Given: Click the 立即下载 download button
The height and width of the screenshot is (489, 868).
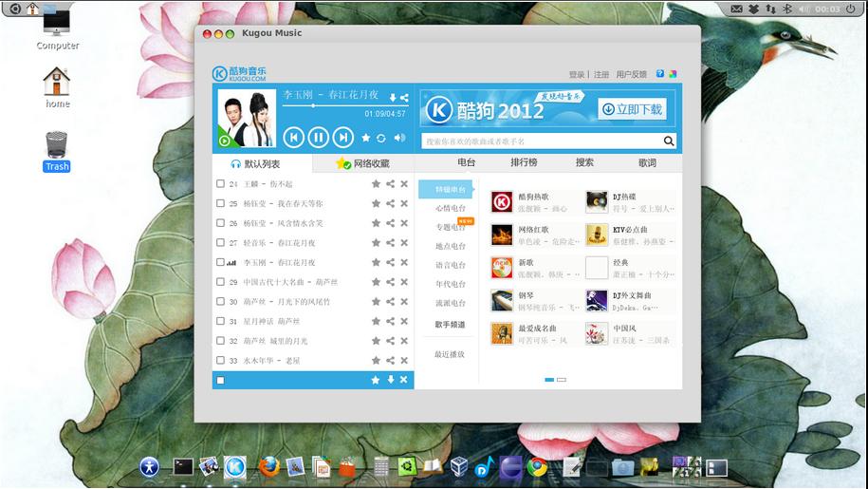Looking at the screenshot, I should [x=632, y=109].
